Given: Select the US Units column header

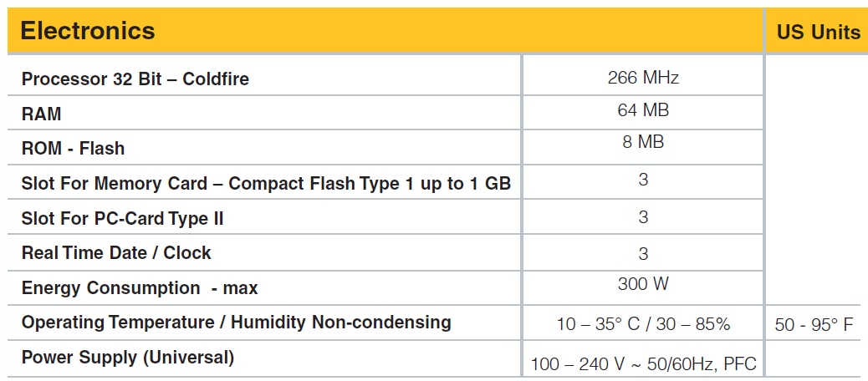Looking at the screenshot, I should pyautogui.click(x=818, y=33).
